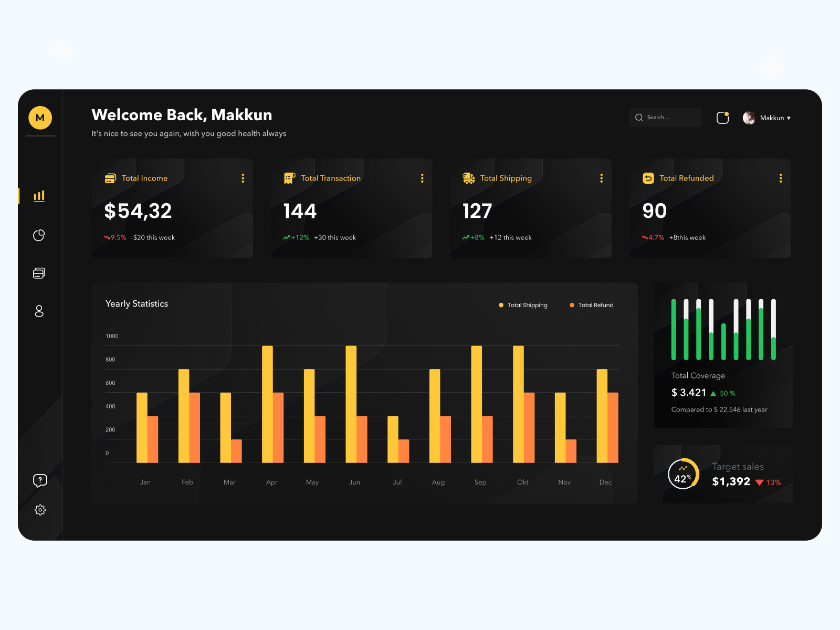The height and width of the screenshot is (630, 840).
Task: Click the Jul orange refund bar
Action: point(404,451)
